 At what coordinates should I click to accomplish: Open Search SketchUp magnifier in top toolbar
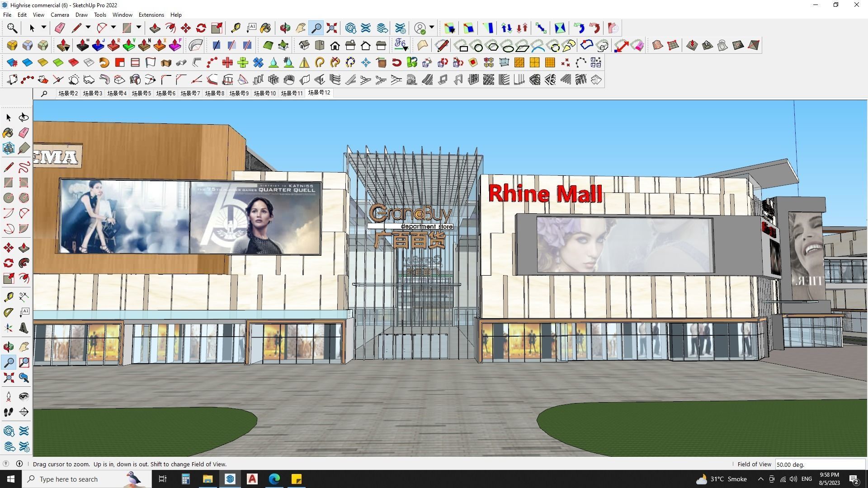pyautogui.click(x=12, y=28)
